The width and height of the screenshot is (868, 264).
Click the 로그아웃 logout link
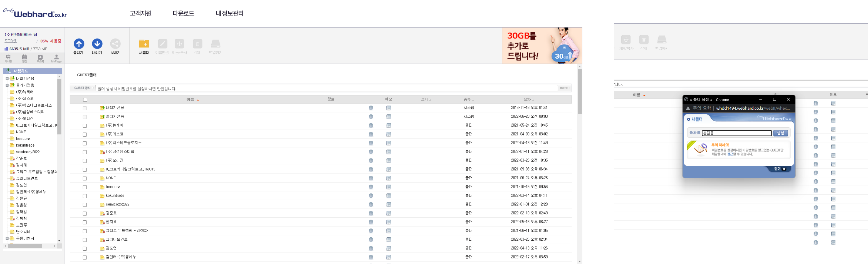(11, 41)
